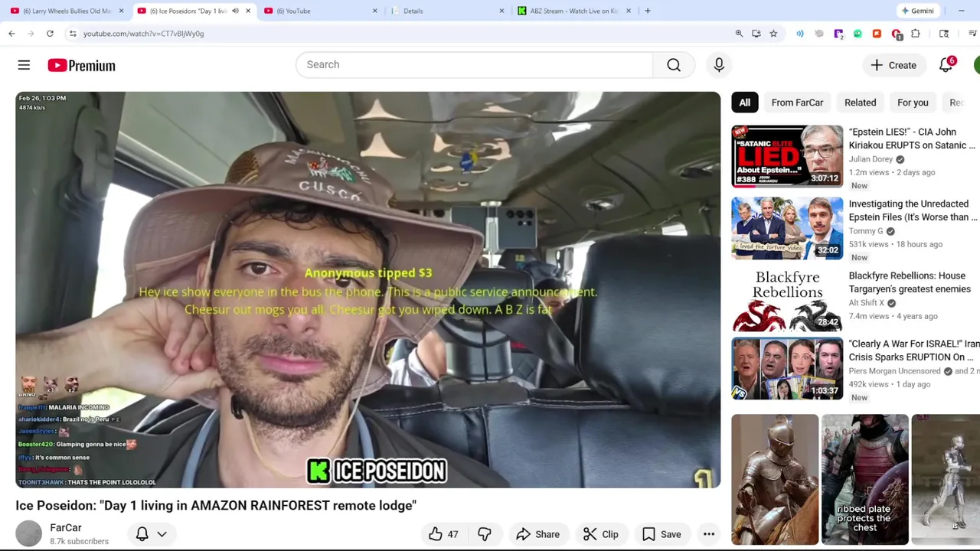980x551 pixels.
Task: Start voice search with the microphone
Action: [719, 65]
